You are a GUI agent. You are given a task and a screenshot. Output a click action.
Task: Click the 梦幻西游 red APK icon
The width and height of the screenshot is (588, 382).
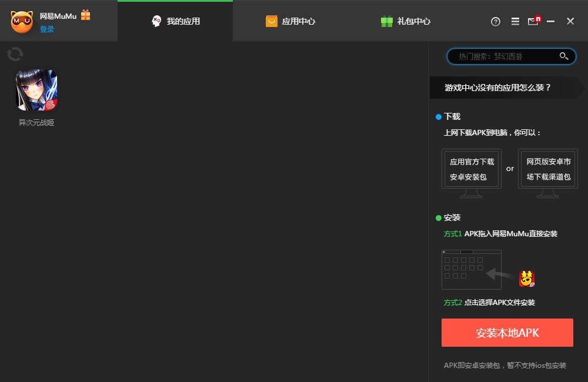tap(526, 279)
